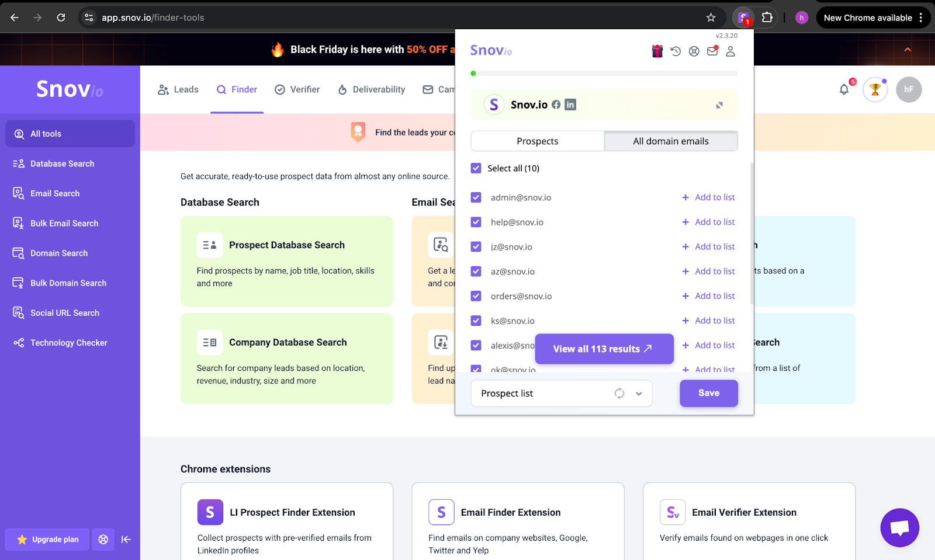Open Finder menu
Screen dimensions: 935x560
coord(237,89)
